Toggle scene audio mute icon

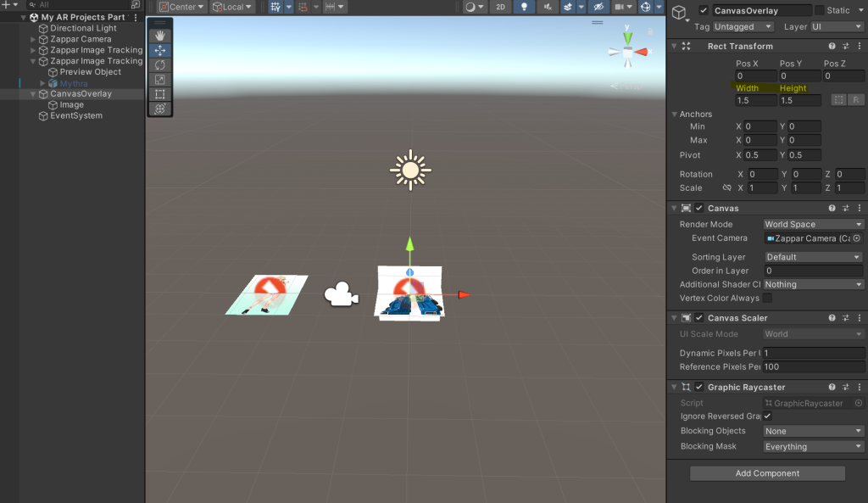548,7
